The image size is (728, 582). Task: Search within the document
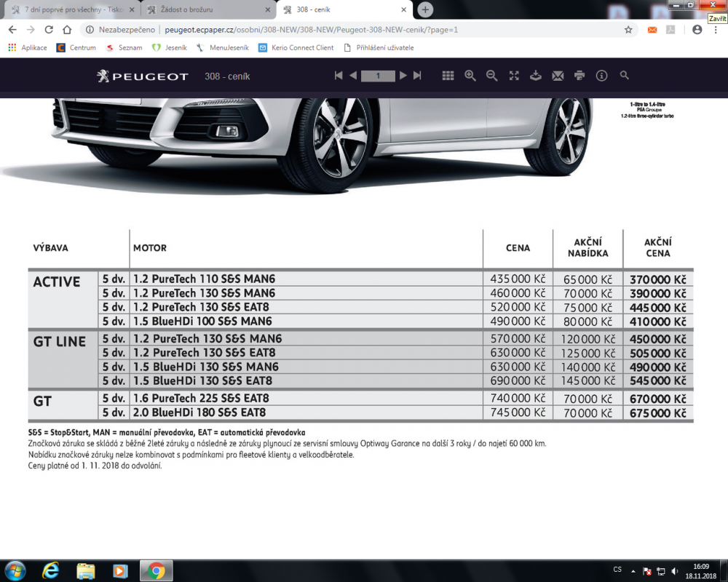click(x=625, y=75)
